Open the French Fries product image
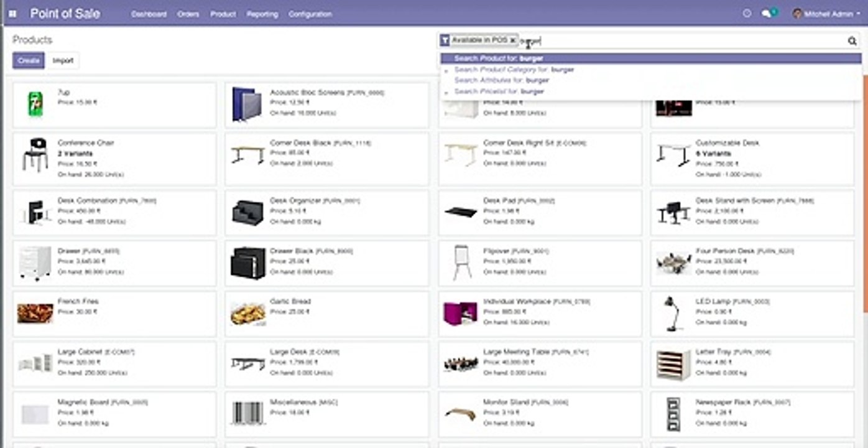 35,313
